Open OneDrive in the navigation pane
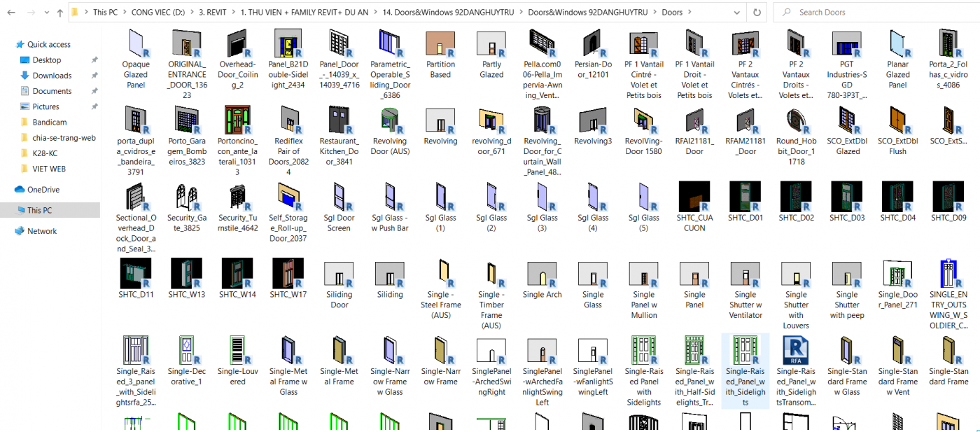 [43, 190]
